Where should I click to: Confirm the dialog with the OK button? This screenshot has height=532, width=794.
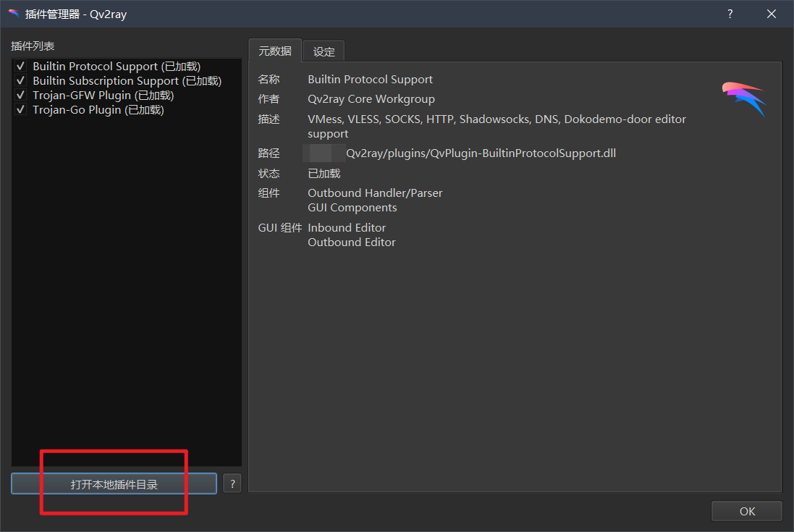coord(747,511)
